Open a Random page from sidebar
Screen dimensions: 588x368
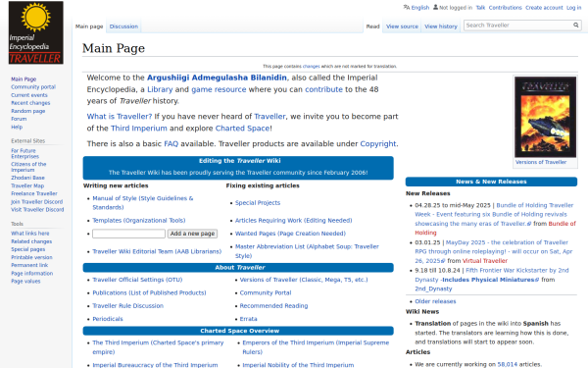(x=28, y=111)
